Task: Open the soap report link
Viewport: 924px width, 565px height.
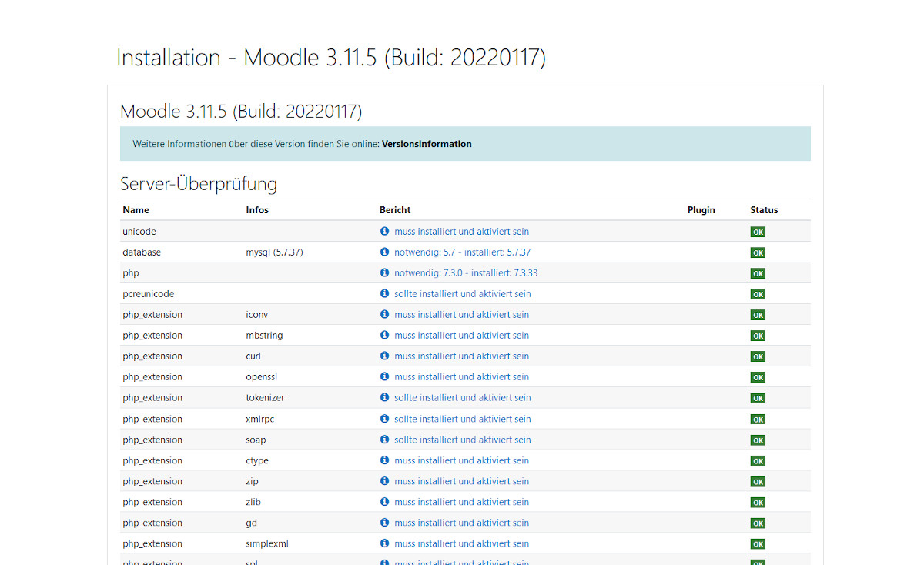Action: (463, 440)
